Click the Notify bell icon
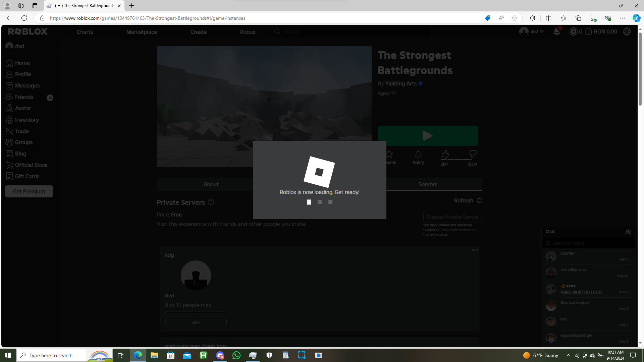This screenshot has width=644, height=362. [x=418, y=155]
